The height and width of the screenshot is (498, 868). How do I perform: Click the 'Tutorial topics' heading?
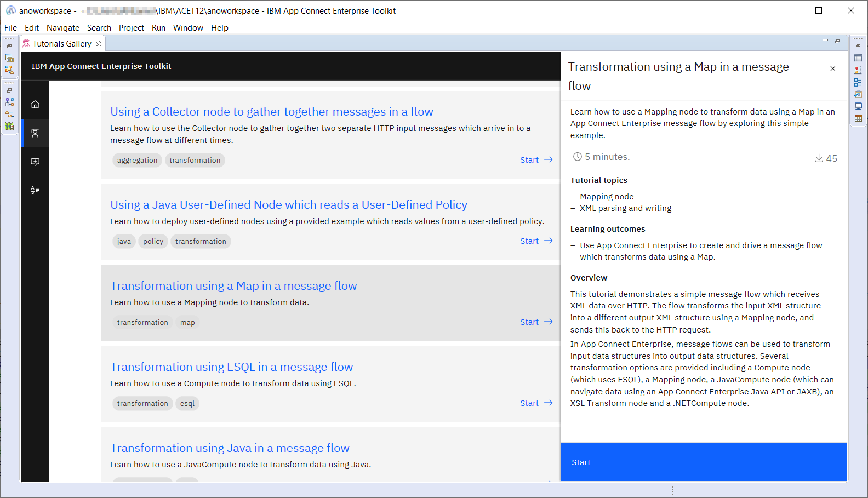(x=599, y=180)
